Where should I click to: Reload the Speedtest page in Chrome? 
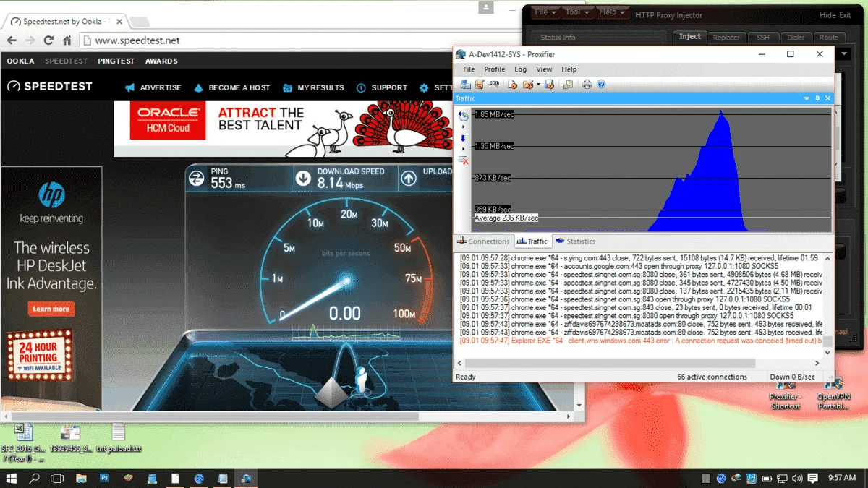(x=50, y=40)
